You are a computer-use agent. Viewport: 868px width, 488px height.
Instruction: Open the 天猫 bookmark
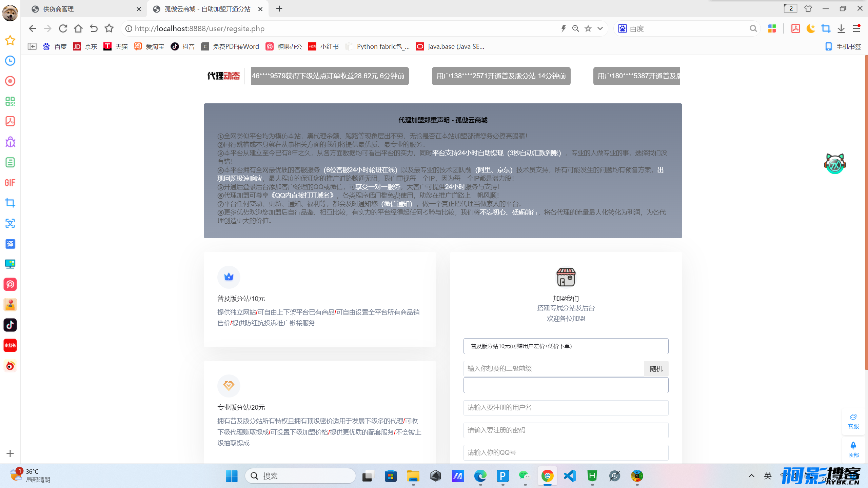pos(115,46)
